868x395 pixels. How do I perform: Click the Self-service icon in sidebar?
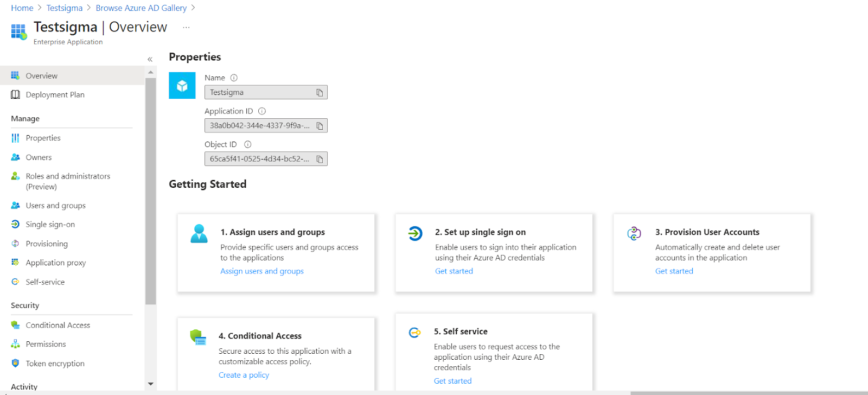coord(15,282)
